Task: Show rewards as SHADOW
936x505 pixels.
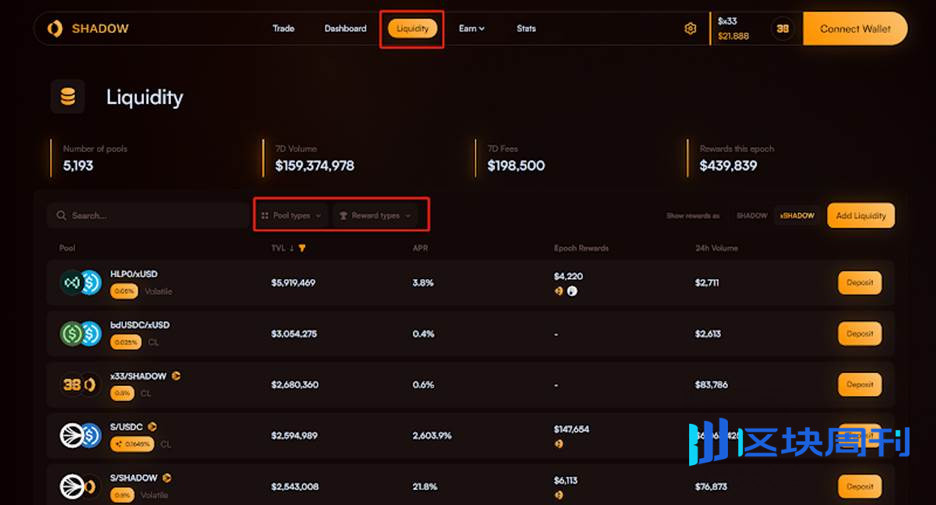Action: [x=752, y=215]
